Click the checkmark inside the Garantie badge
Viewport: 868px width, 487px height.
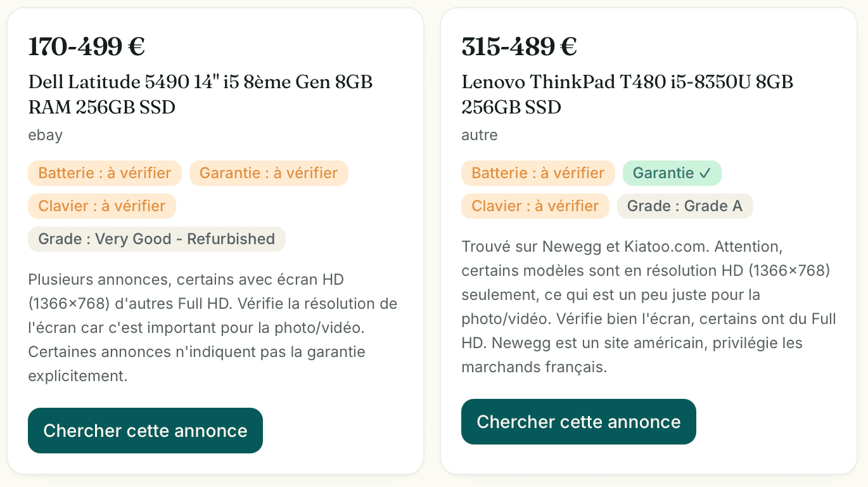click(705, 173)
